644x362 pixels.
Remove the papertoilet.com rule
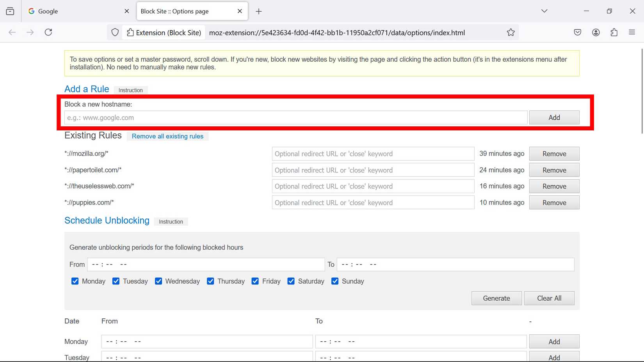tap(554, 170)
